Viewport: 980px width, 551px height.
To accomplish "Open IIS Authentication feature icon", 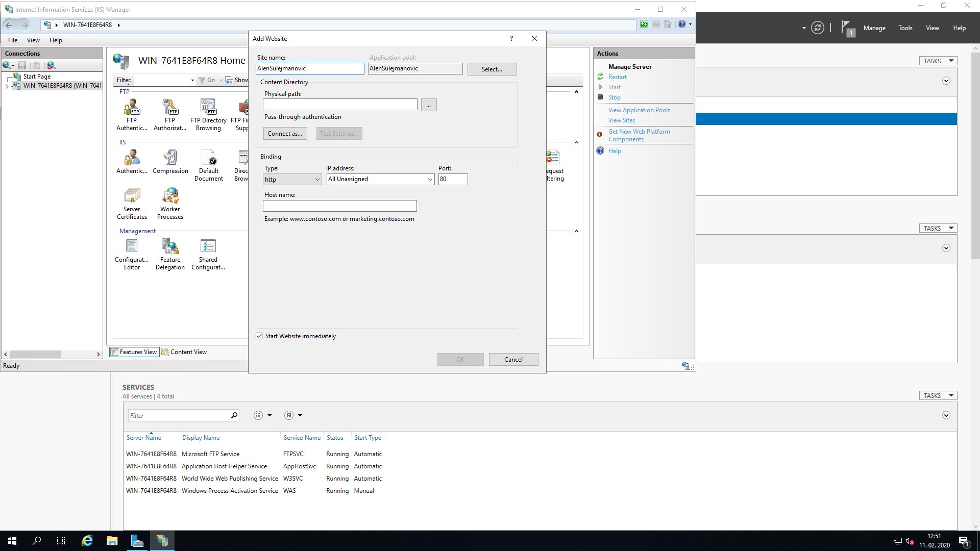I will click(x=132, y=162).
